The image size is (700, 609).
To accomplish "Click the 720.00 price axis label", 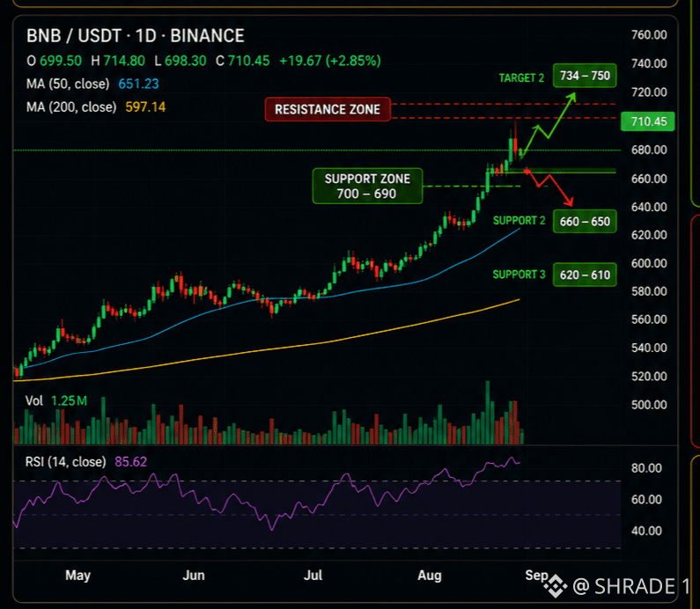I will click(x=649, y=92).
